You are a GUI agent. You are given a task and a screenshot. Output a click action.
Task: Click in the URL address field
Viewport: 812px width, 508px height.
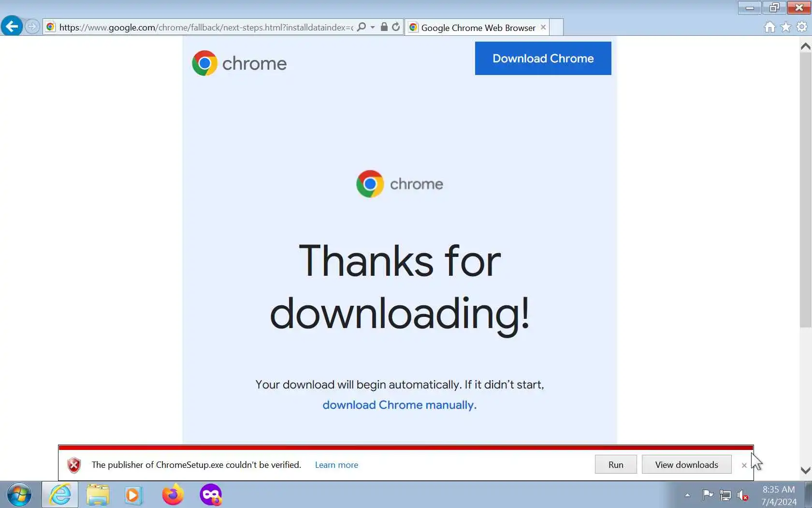(x=206, y=28)
